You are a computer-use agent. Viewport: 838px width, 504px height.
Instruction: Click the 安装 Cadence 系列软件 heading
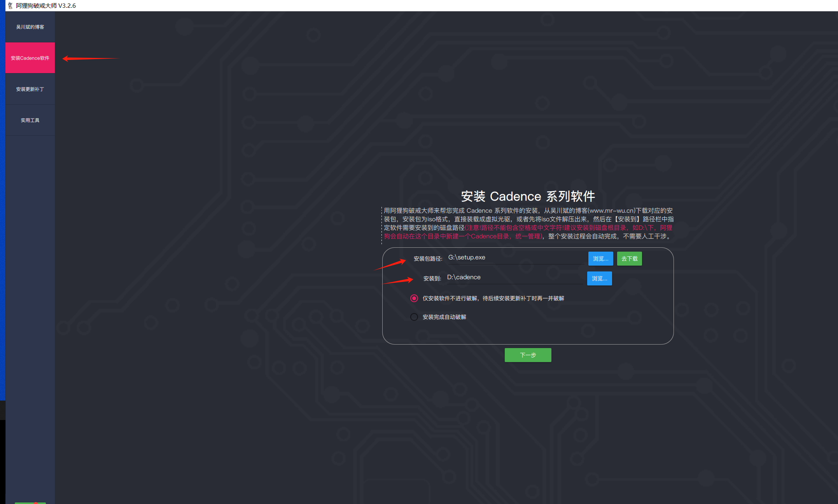pyautogui.click(x=528, y=196)
